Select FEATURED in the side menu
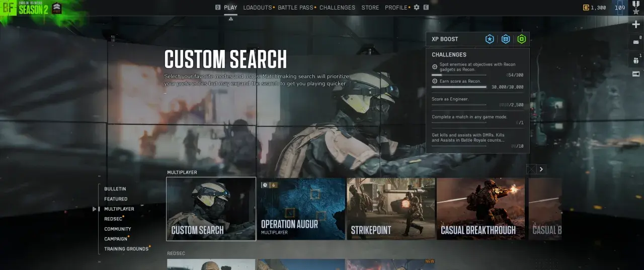The height and width of the screenshot is (270, 644). pos(116,199)
